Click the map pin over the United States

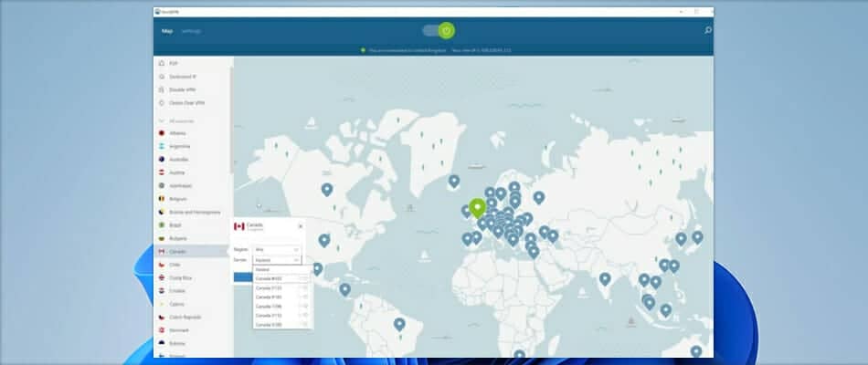(324, 241)
